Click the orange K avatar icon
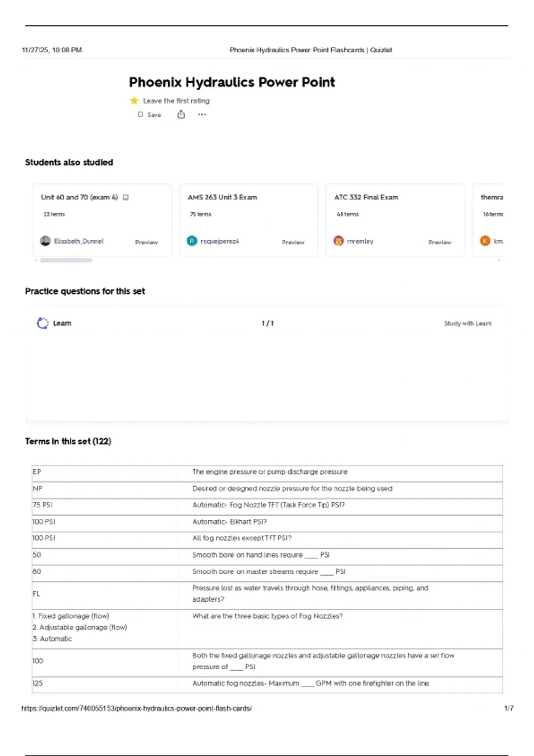The width and height of the screenshot is (534, 756). 485,241
